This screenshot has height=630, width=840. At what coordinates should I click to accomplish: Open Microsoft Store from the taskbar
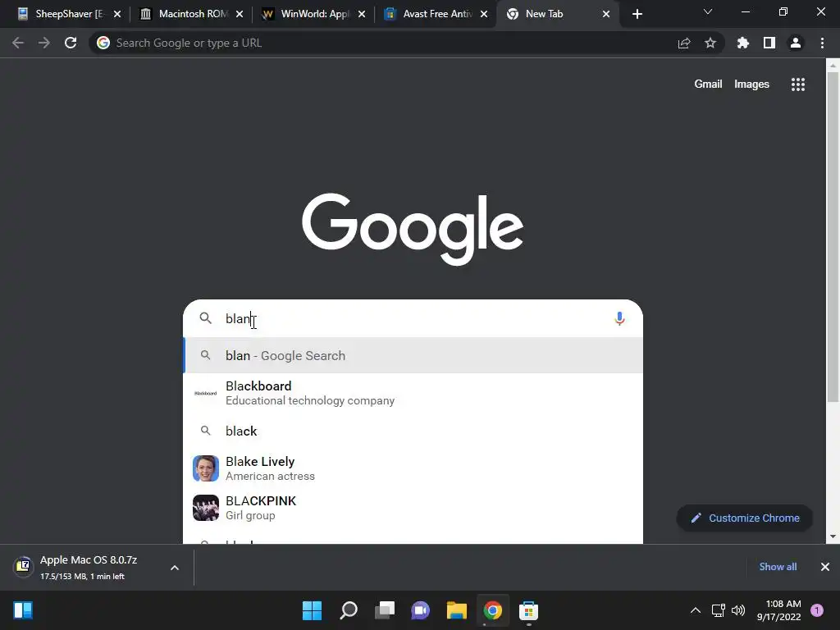tap(529, 610)
